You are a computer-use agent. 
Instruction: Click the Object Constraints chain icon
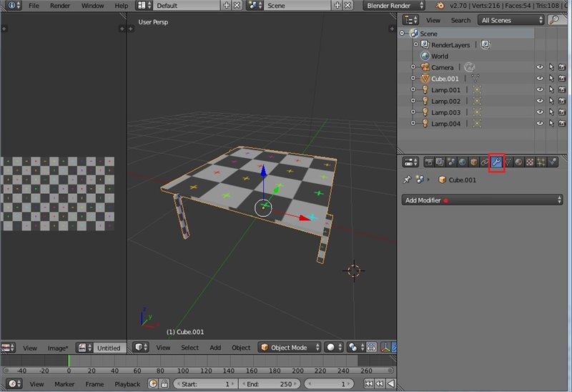pyautogui.click(x=485, y=162)
